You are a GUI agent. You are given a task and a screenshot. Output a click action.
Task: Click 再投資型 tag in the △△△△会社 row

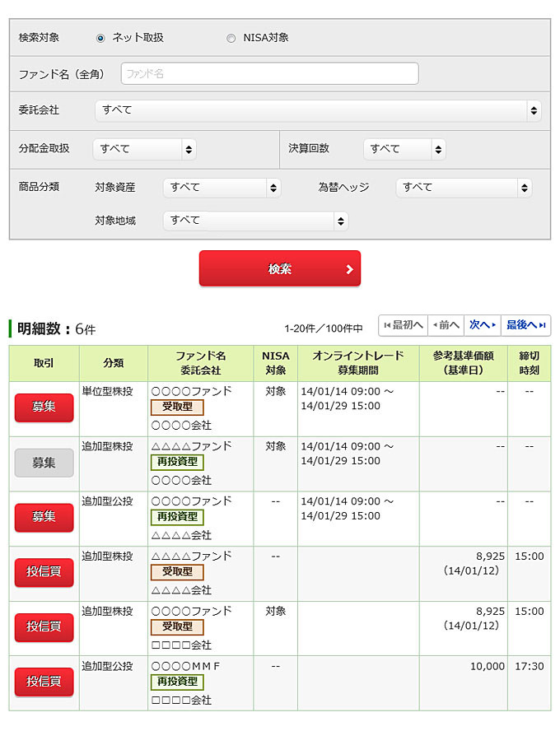point(177,517)
